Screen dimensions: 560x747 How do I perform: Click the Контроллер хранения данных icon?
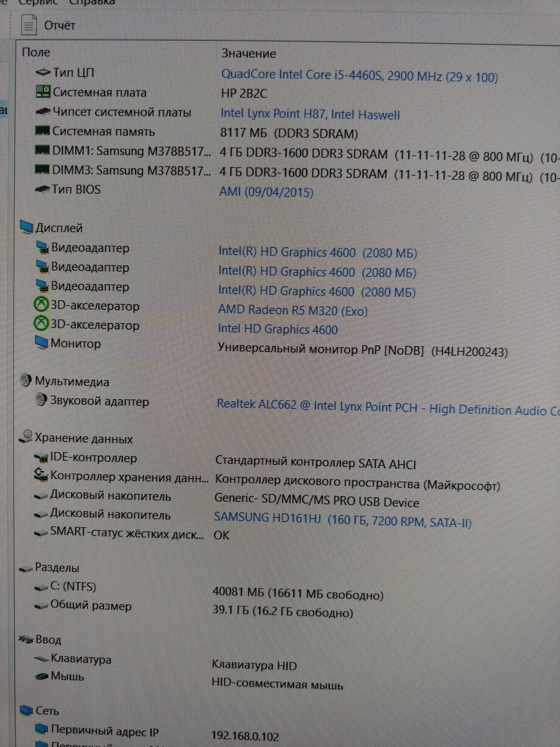click(41, 474)
